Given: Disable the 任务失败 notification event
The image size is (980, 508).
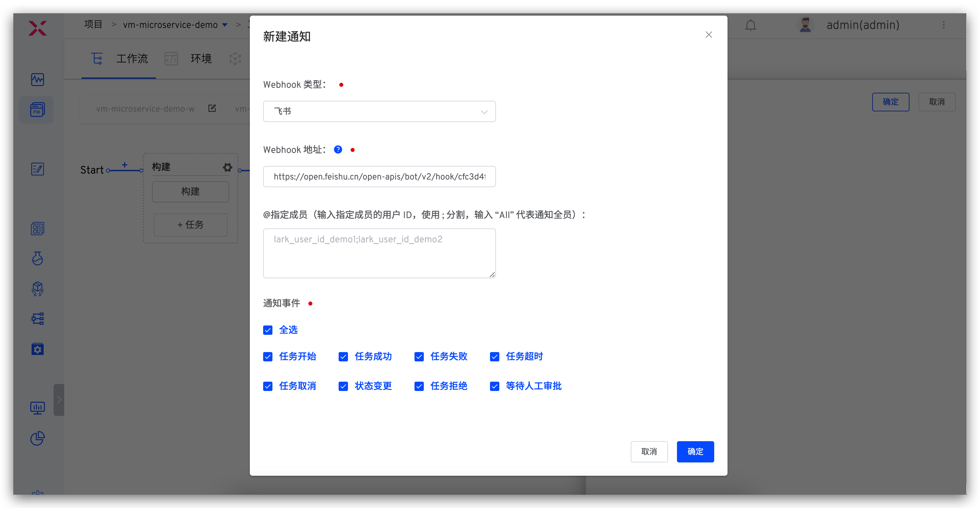Looking at the screenshot, I should (419, 357).
